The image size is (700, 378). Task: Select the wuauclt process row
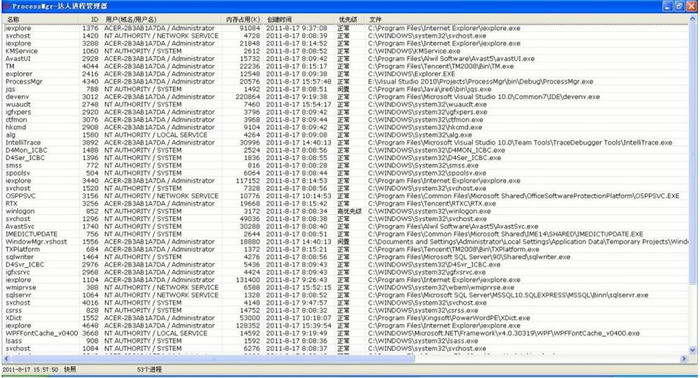click(346, 104)
